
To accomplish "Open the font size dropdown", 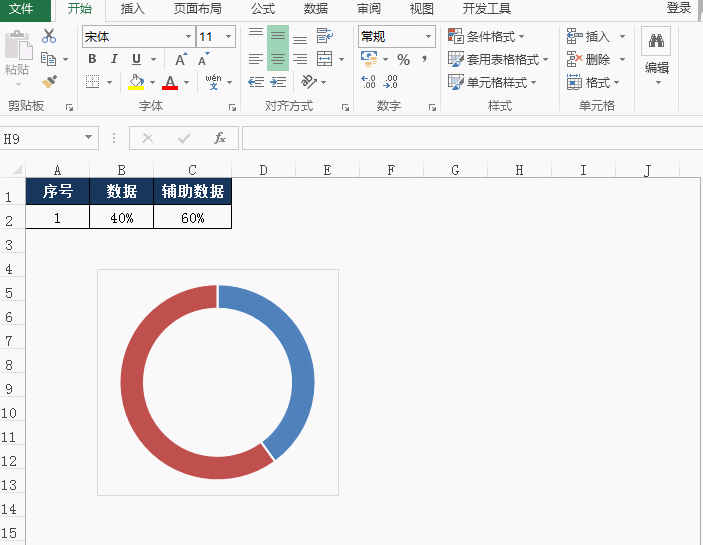I will pyautogui.click(x=228, y=36).
